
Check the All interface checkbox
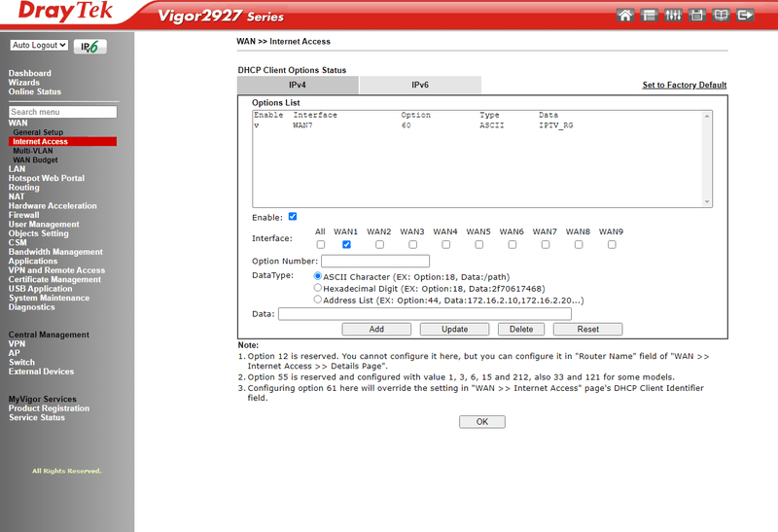point(321,245)
